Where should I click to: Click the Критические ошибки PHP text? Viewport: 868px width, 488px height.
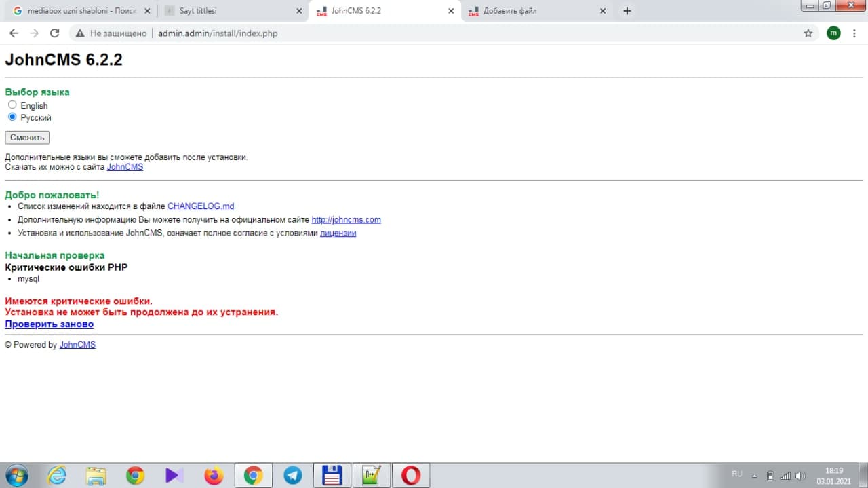(66, 267)
